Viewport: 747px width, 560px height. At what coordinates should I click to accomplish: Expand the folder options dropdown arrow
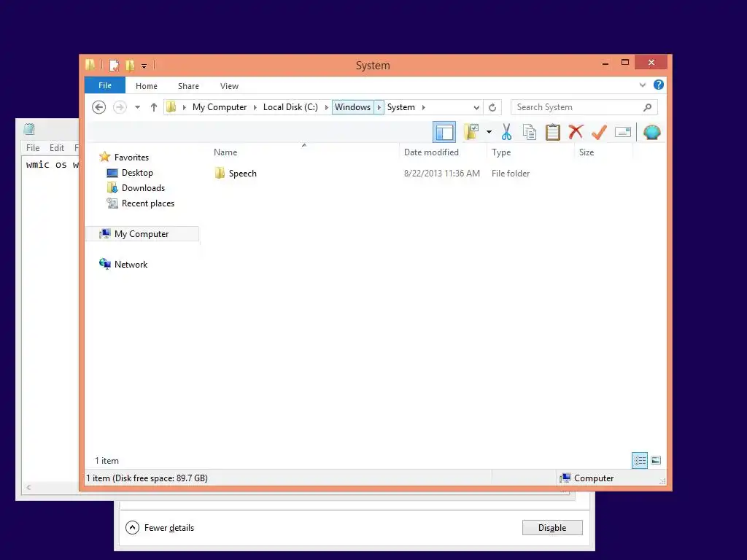(x=489, y=132)
